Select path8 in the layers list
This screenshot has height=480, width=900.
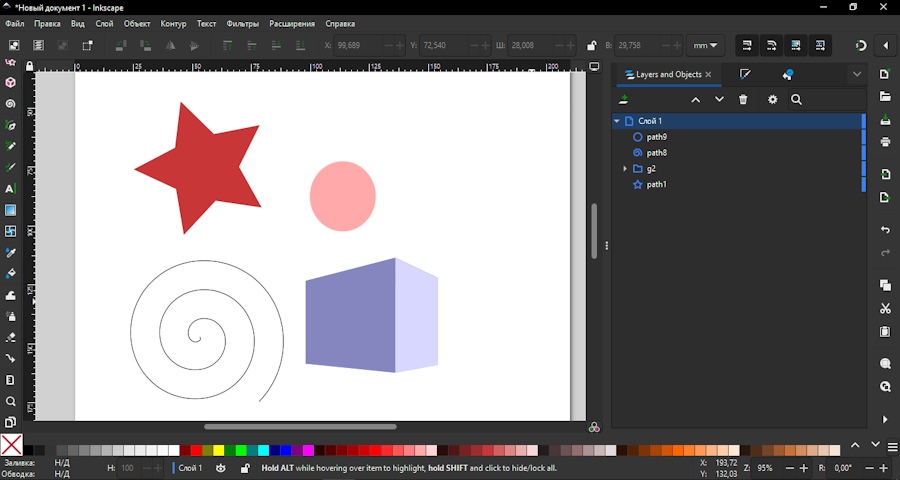[x=656, y=153]
